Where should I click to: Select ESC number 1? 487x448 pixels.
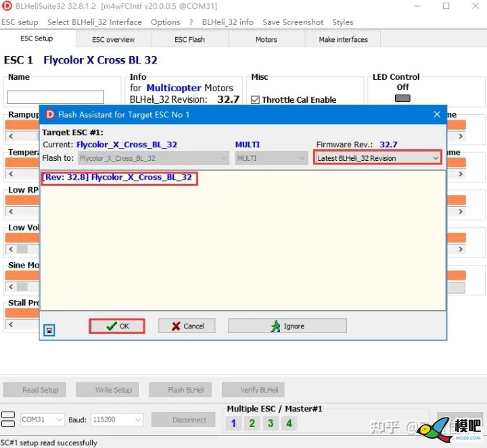(x=233, y=423)
